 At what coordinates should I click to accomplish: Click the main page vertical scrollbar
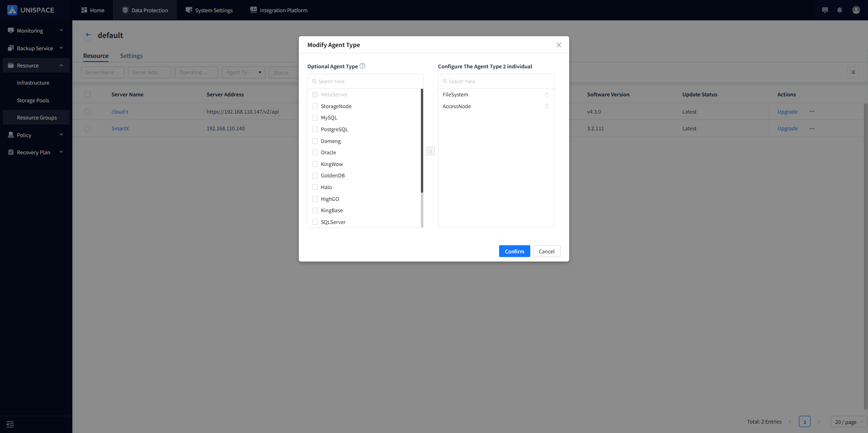[x=866, y=256]
